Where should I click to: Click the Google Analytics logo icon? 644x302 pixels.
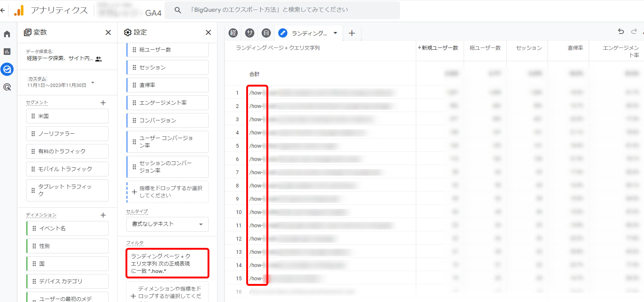coord(19,10)
